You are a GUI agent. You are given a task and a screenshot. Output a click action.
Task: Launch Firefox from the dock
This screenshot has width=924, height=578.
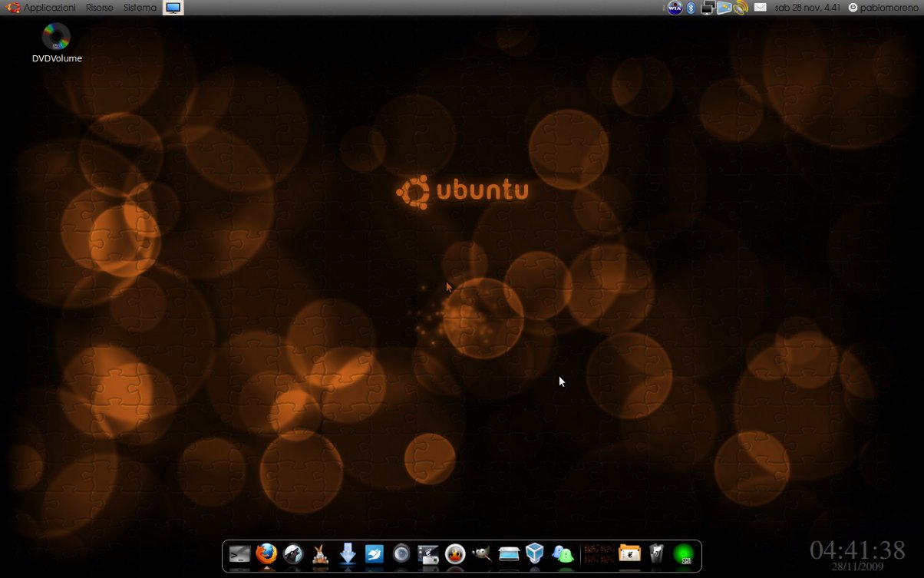click(x=266, y=554)
